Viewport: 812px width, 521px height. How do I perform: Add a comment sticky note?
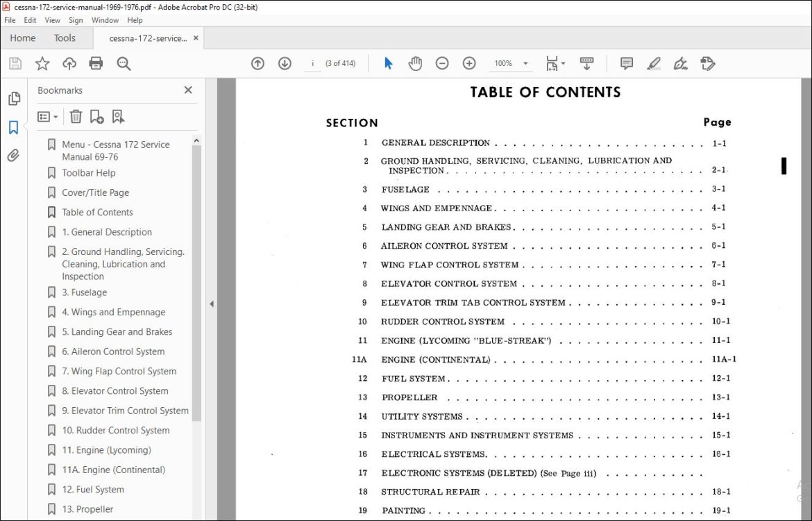click(627, 63)
